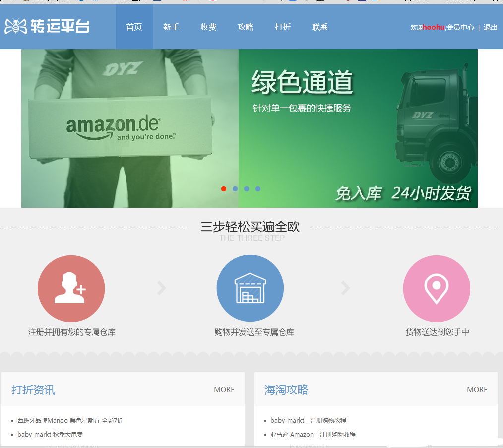503x448 pixels.
Task: Click 注册并拥有您的专属仓库 text
Action: 72,332
